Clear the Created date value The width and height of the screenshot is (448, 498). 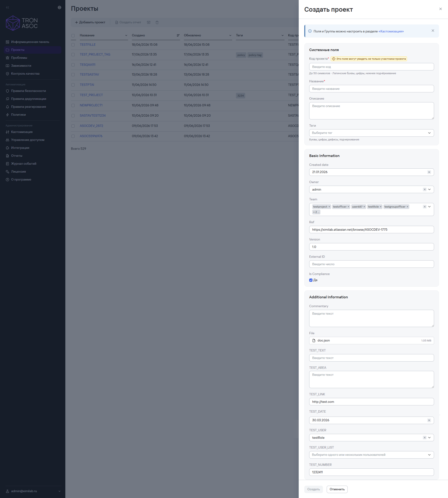429,172
